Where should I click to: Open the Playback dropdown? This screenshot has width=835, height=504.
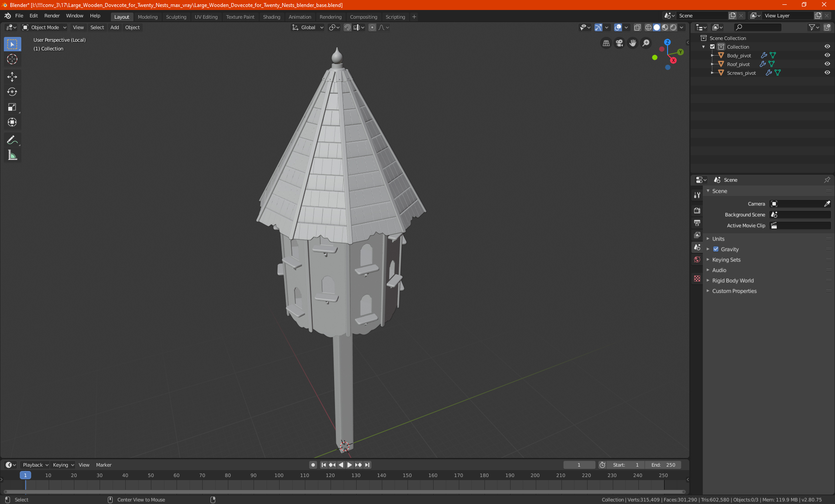(35, 465)
